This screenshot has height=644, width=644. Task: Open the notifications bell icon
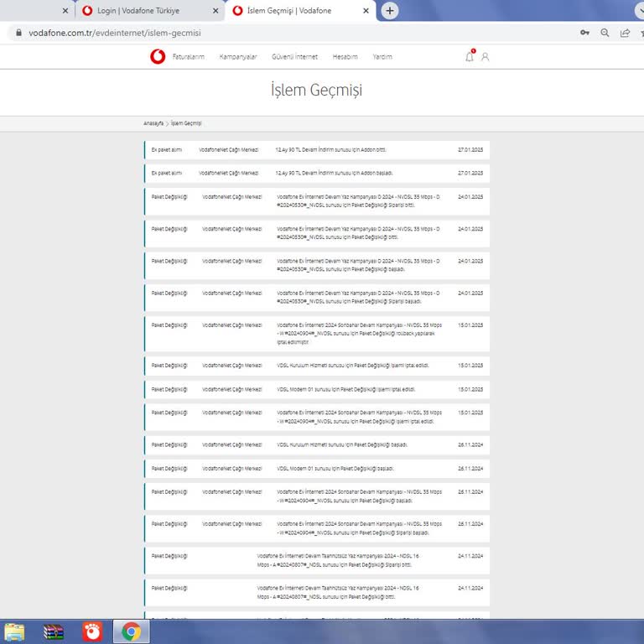[x=470, y=56]
